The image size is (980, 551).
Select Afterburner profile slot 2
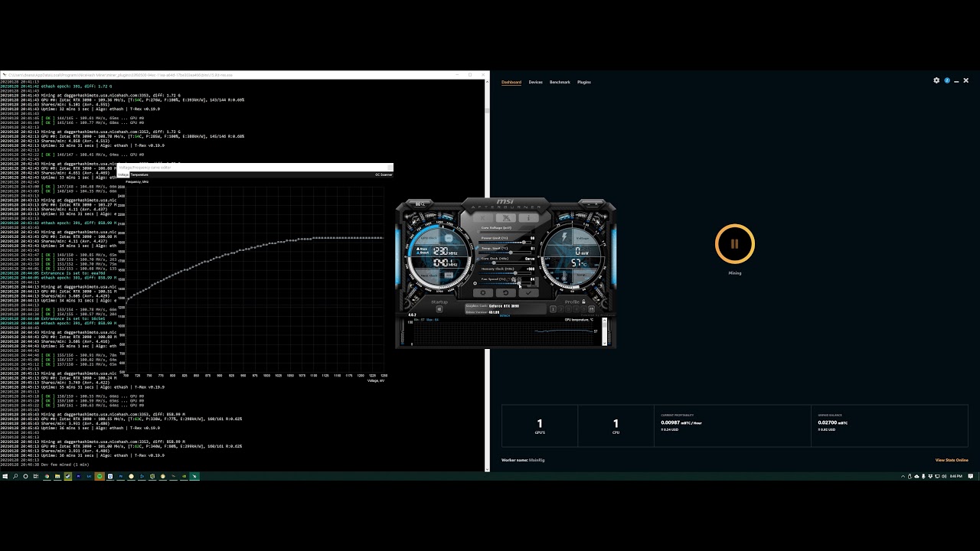click(560, 309)
